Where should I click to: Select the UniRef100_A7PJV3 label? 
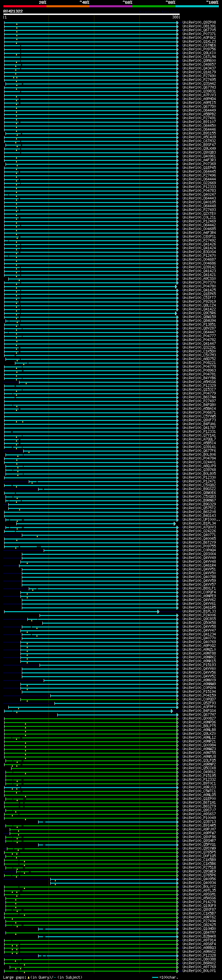pyautogui.click(x=199, y=95)
